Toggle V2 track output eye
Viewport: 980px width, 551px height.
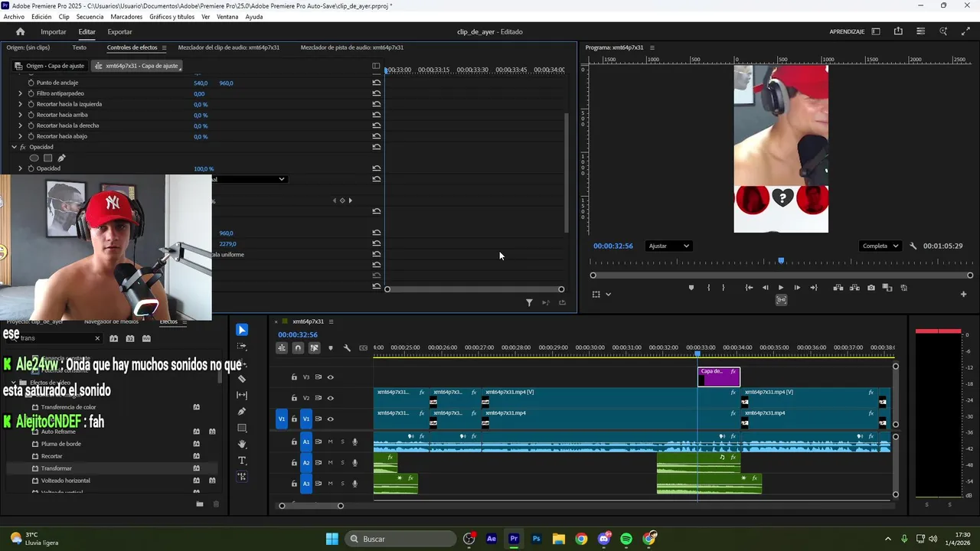[x=331, y=398]
